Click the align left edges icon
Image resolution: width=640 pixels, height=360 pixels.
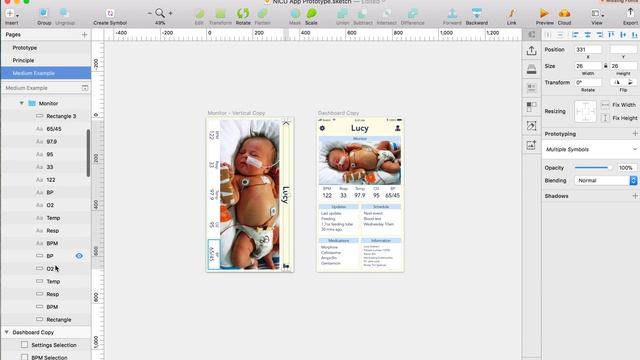point(576,35)
